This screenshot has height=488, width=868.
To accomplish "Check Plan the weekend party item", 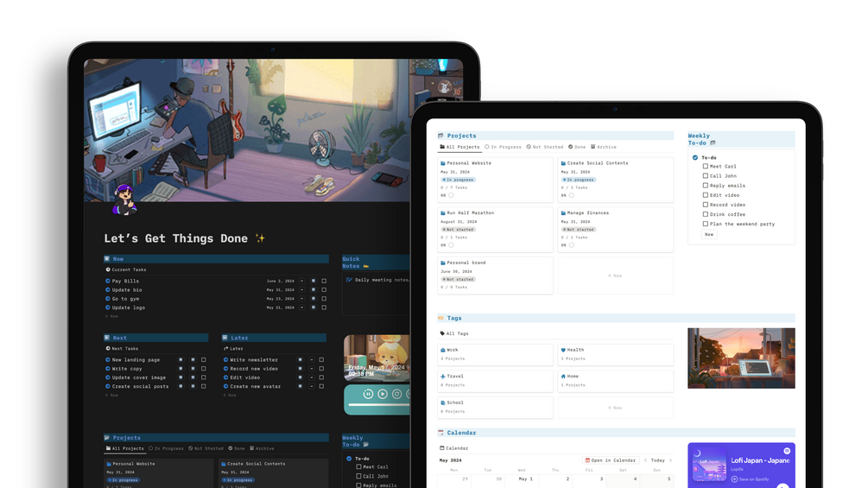I will (706, 224).
